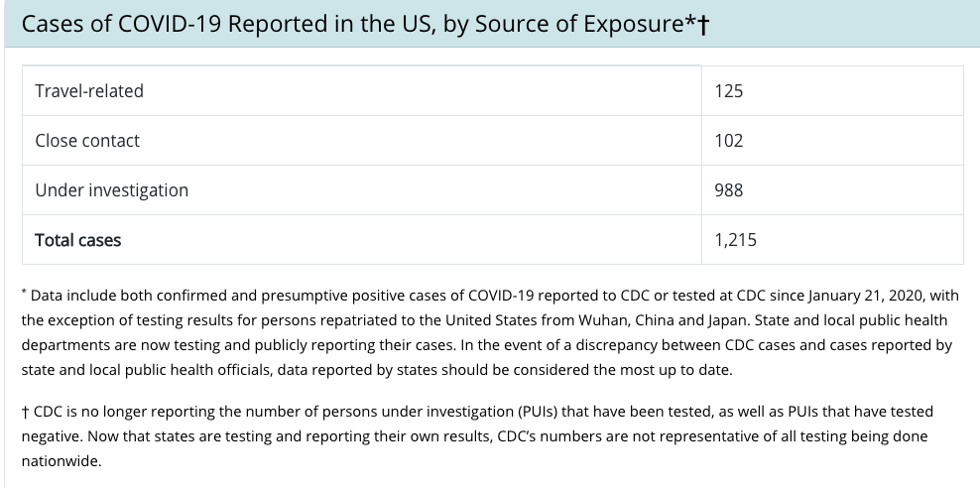Click the total value 1,215
Screen dimensions: 980x489
coord(735,240)
